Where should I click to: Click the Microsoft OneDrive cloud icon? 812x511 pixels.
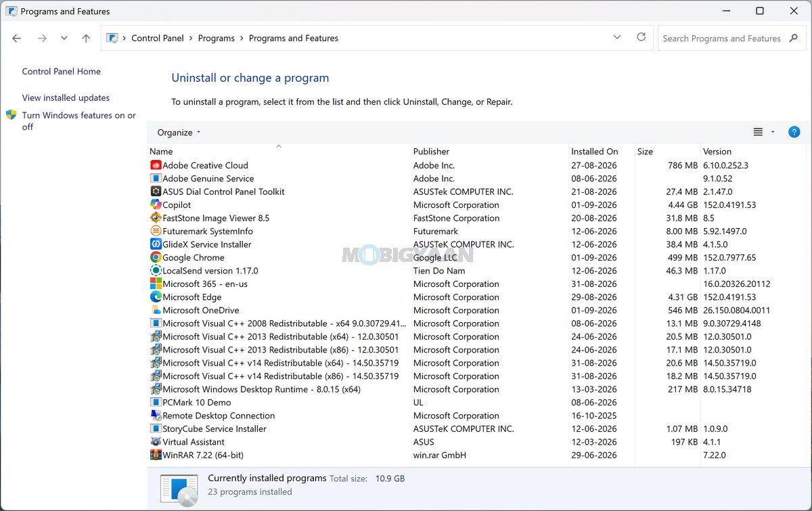click(156, 311)
